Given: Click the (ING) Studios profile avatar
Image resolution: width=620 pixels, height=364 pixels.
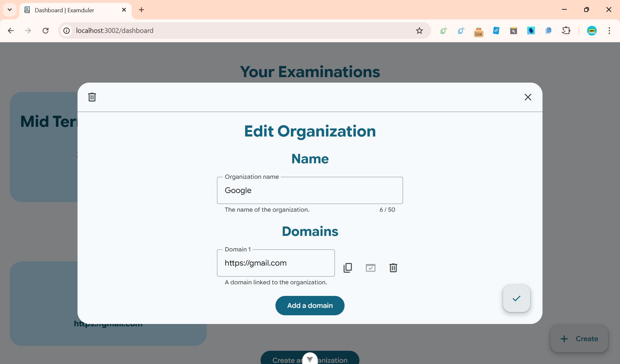Looking at the screenshot, I should pyautogui.click(x=592, y=31).
